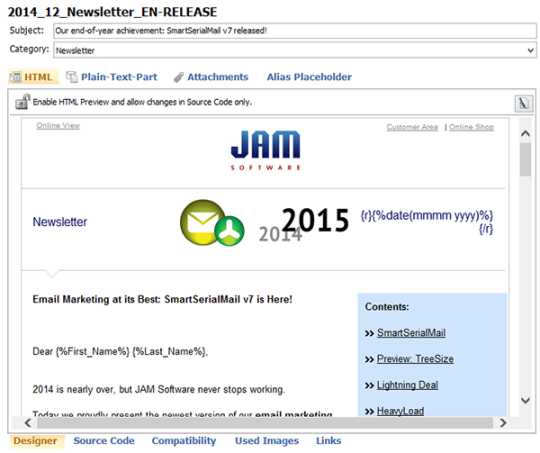
Task: Click in the Subject input field
Action: coord(295,31)
